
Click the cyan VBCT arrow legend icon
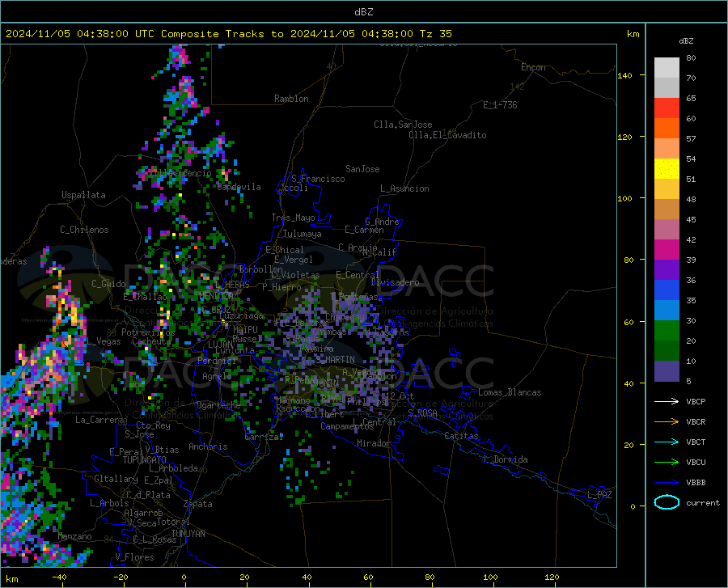click(667, 442)
